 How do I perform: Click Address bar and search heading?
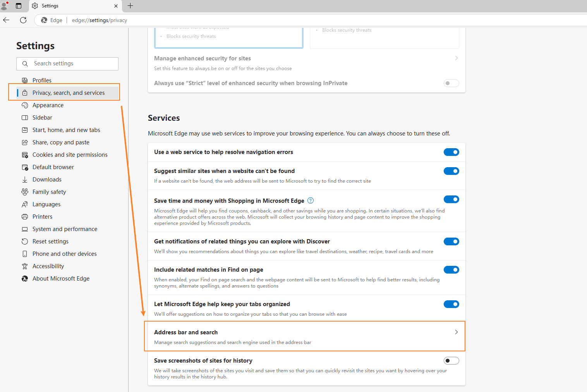pyautogui.click(x=186, y=332)
